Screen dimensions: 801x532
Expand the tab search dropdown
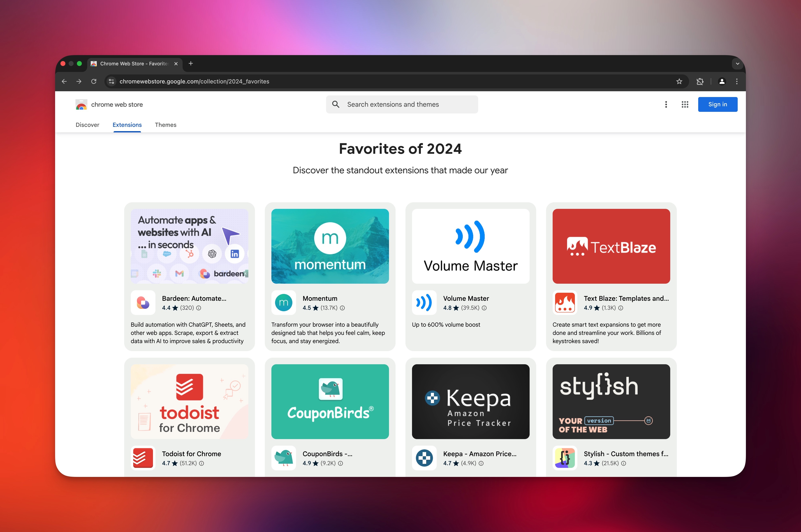(x=737, y=64)
